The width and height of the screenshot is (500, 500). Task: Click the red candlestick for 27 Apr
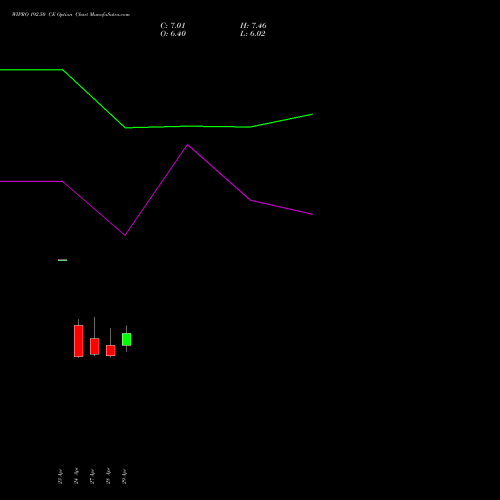(95, 346)
